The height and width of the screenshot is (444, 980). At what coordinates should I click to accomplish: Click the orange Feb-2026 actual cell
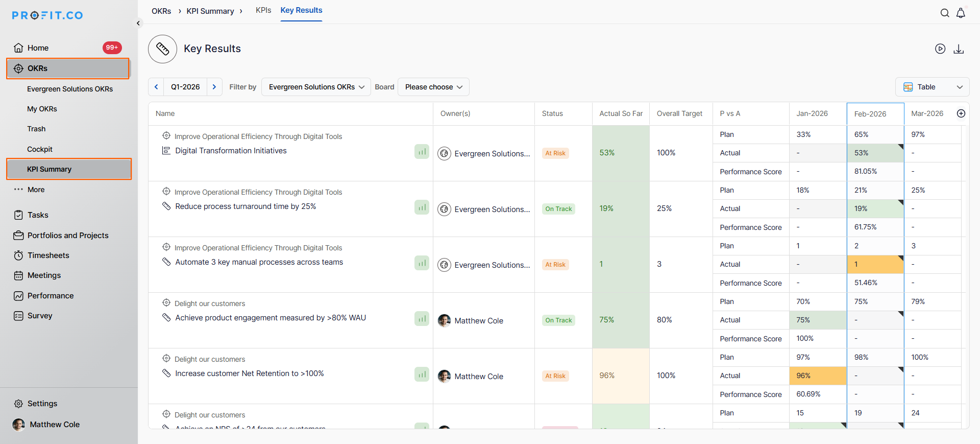click(x=875, y=264)
